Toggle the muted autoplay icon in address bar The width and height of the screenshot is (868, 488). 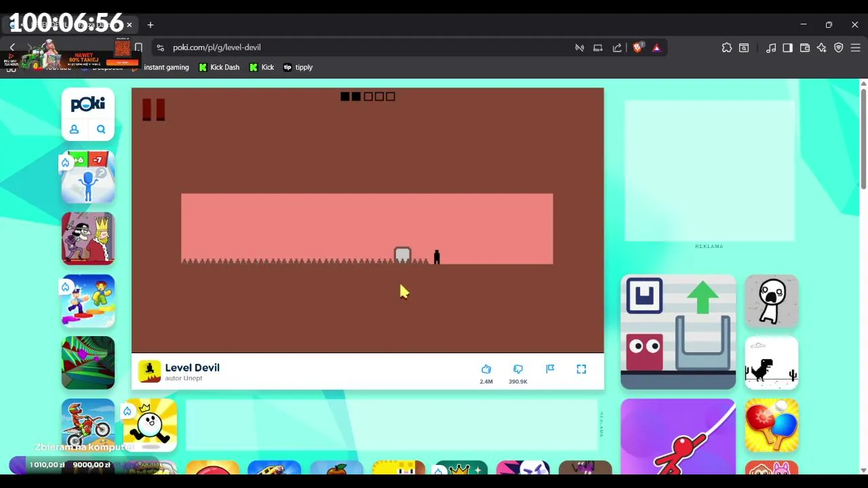click(x=579, y=47)
